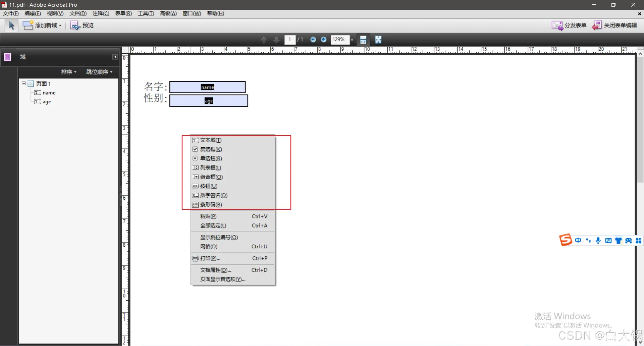Collapse the 页面 1 tree node
The width and height of the screenshot is (644, 346).
[x=24, y=83]
